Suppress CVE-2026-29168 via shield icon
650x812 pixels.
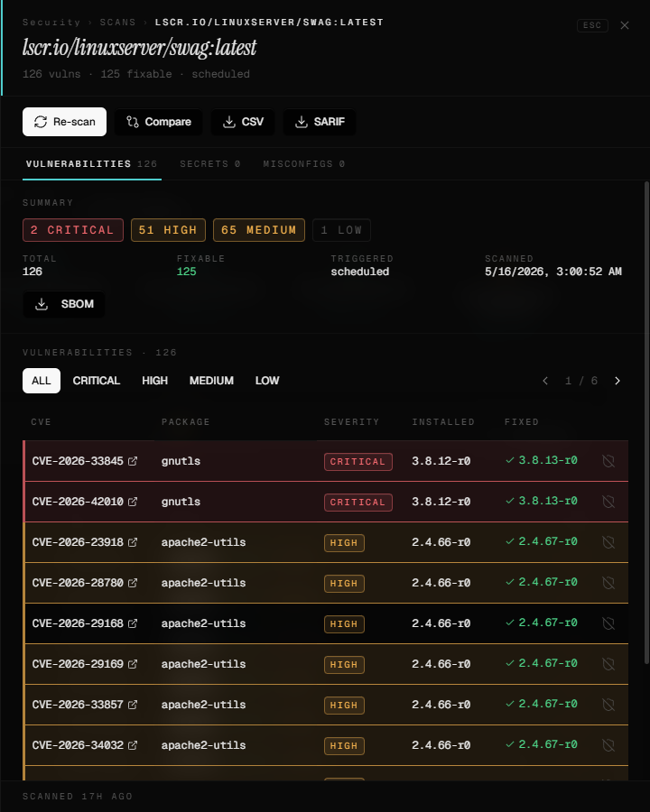(608, 623)
